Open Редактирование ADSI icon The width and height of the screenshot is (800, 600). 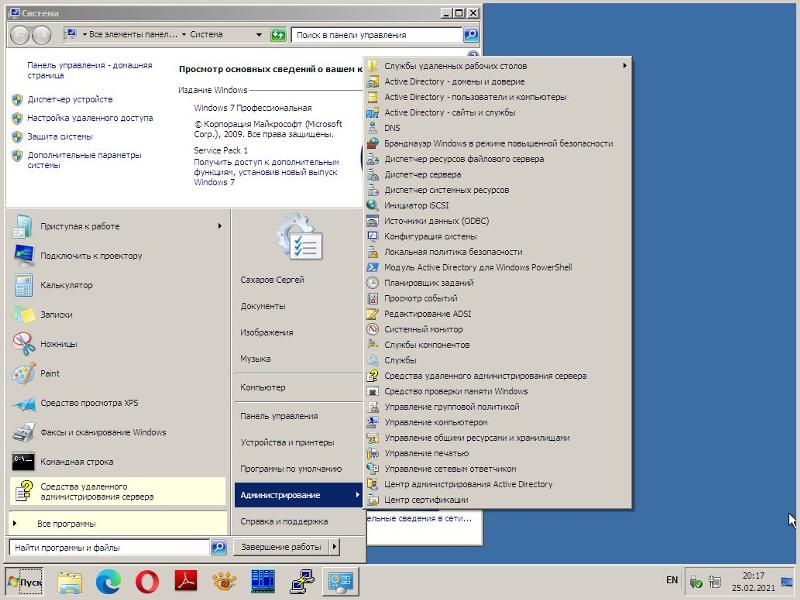pos(373,314)
